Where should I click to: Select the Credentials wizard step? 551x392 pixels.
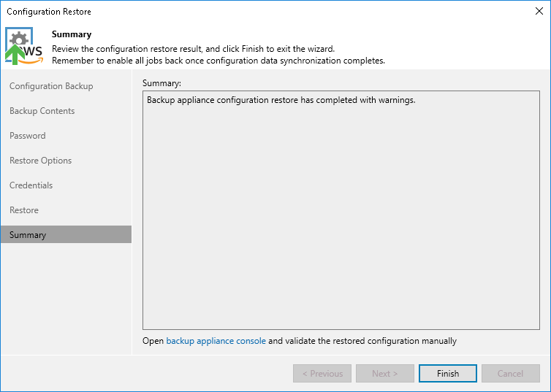pos(31,185)
